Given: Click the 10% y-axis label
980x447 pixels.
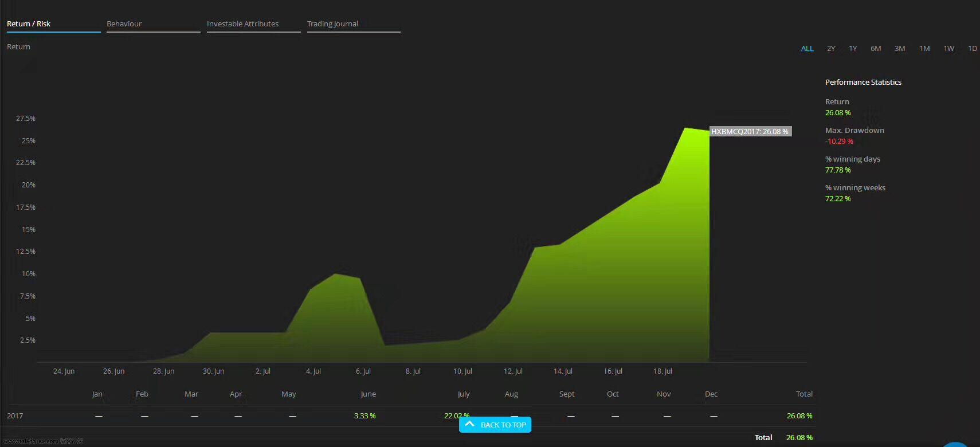Looking at the screenshot, I should [29, 274].
